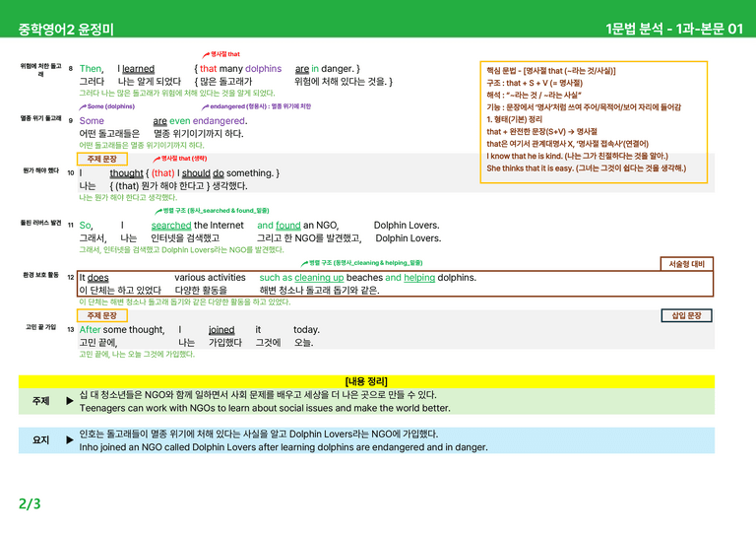Click the side label '환경 보호 활동'
756x535 pixels.
pos(41,275)
